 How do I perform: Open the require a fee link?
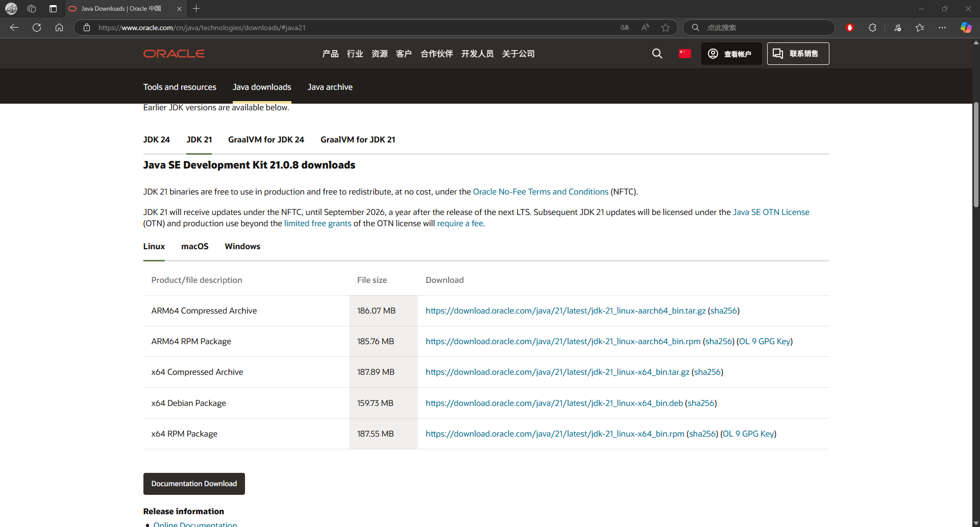point(460,224)
